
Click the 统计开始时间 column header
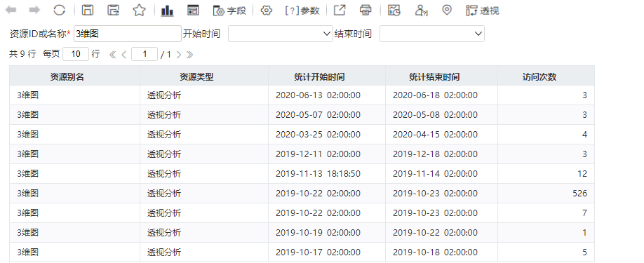click(x=319, y=76)
